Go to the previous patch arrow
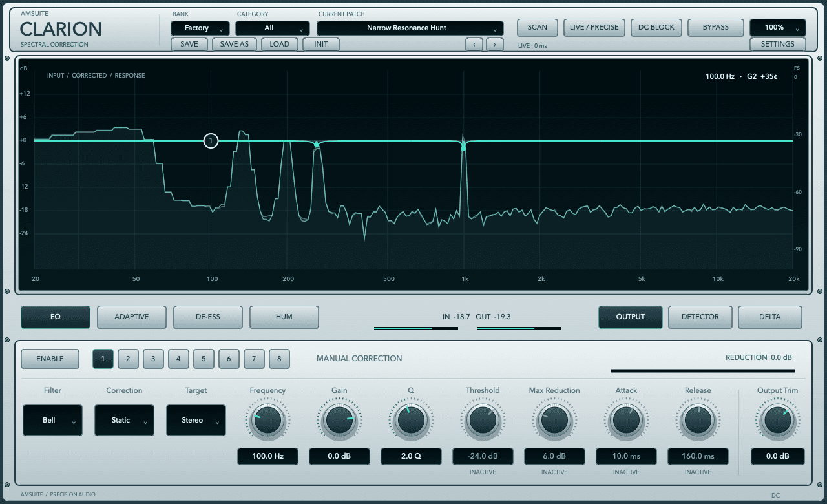The height and width of the screenshot is (504, 827). [x=474, y=45]
